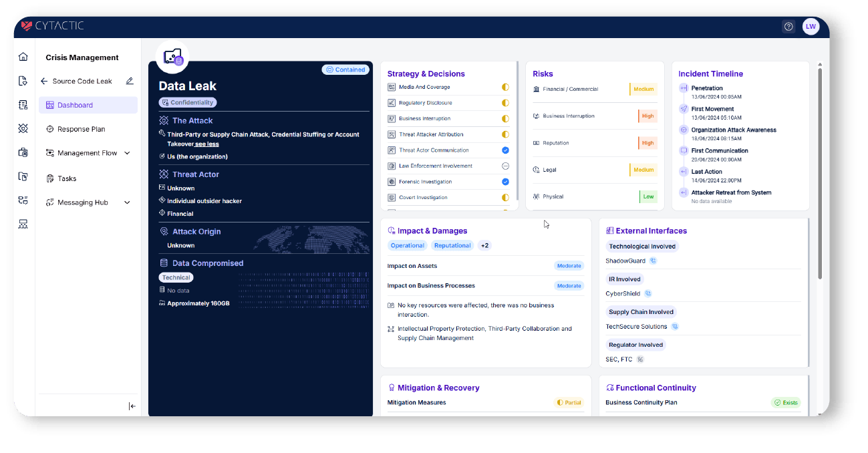The image size is (868, 453).
Task: Click the second sidebar document-shield icon
Action: (23, 81)
